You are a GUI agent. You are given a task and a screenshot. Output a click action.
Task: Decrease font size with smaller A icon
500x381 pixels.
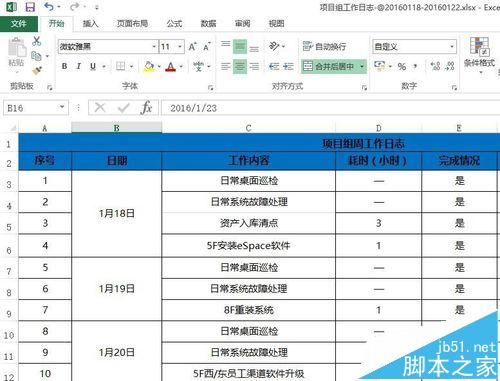tap(207, 47)
